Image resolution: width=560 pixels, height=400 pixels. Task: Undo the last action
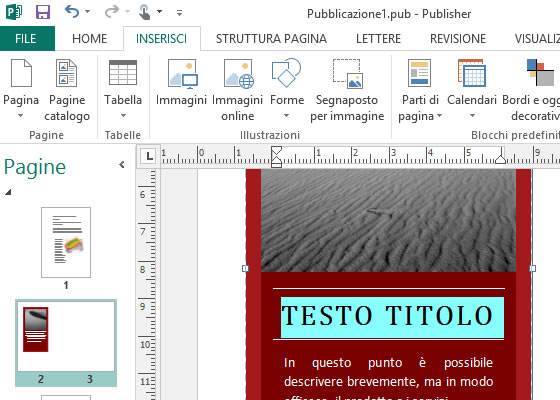pos(72,12)
